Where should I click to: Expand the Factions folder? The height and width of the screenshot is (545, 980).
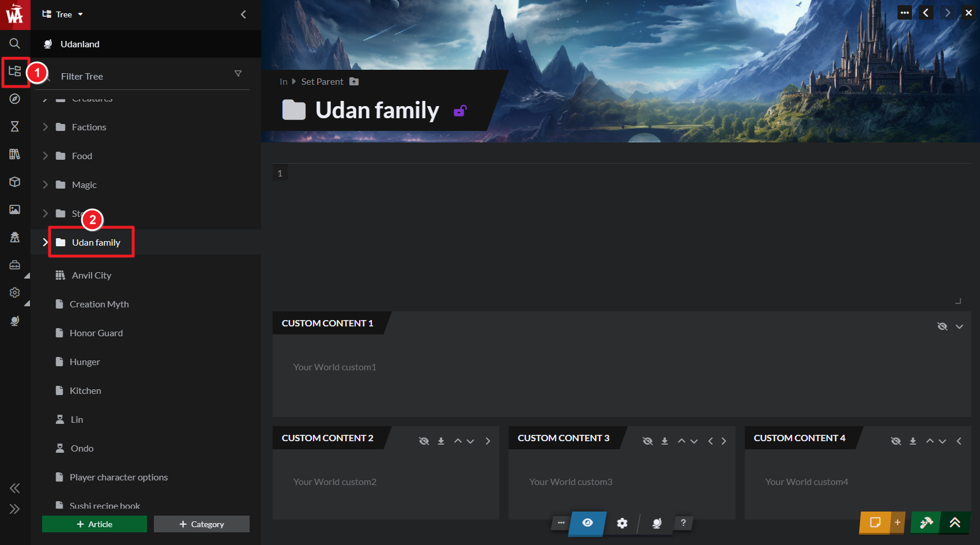(x=46, y=127)
